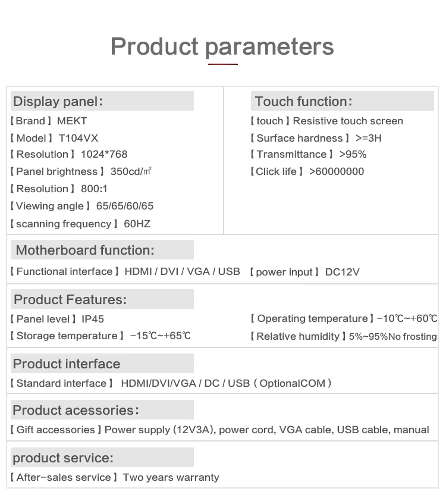Select the Motherboard function header
The image size is (446, 504).
pyautogui.click(x=102, y=250)
